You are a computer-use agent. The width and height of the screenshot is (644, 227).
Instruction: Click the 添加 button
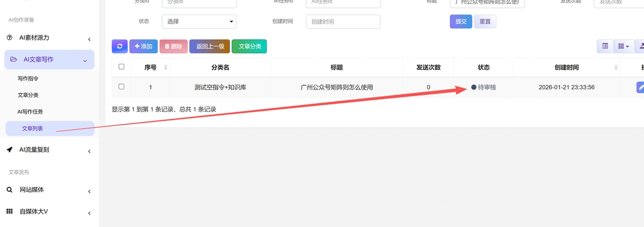(x=143, y=46)
